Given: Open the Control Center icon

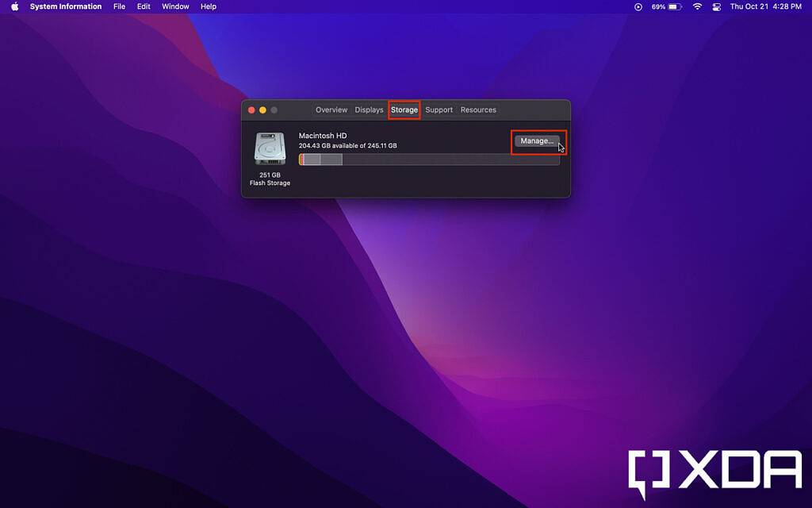Looking at the screenshot, I should [716, 6].
